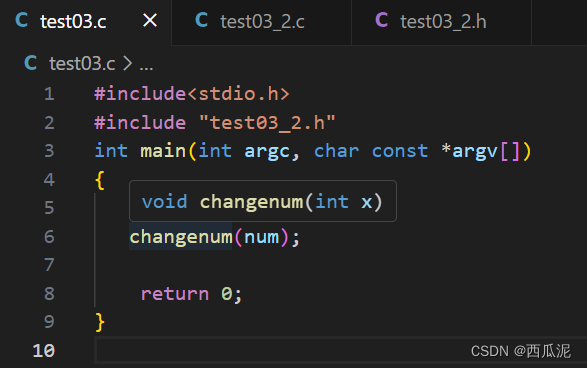Click the const keyword on line 3
Screen dimensions: 587x368
[x=400, y=151]
